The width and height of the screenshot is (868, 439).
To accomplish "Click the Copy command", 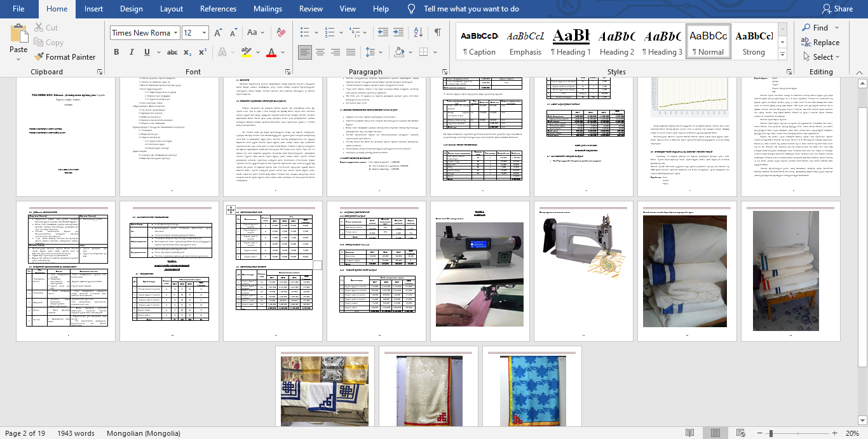I will [x=48, y=42].
